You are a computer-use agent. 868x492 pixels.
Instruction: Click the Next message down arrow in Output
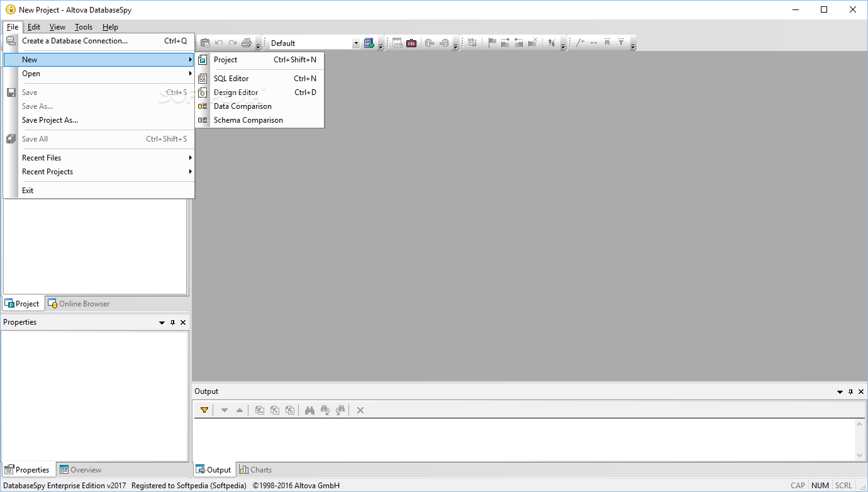(225, 410)
